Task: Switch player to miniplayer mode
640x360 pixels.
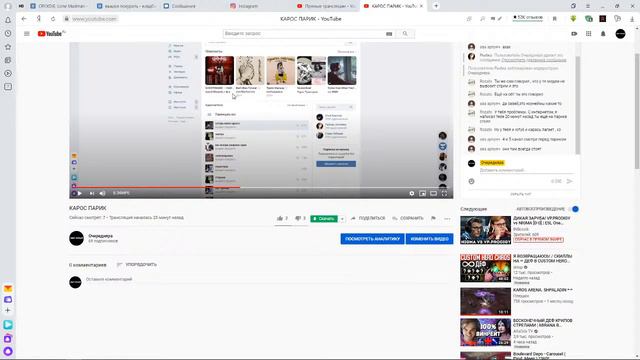Action: 422,193
